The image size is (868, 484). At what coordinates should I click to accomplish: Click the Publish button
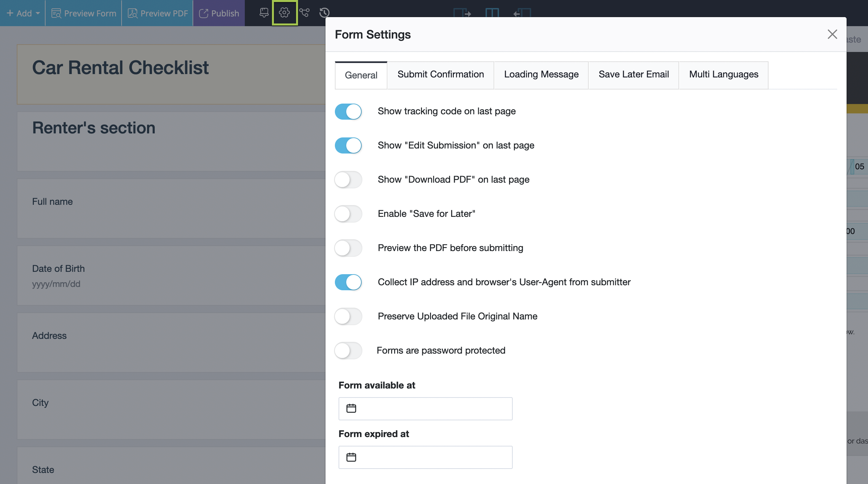(219, 13)
